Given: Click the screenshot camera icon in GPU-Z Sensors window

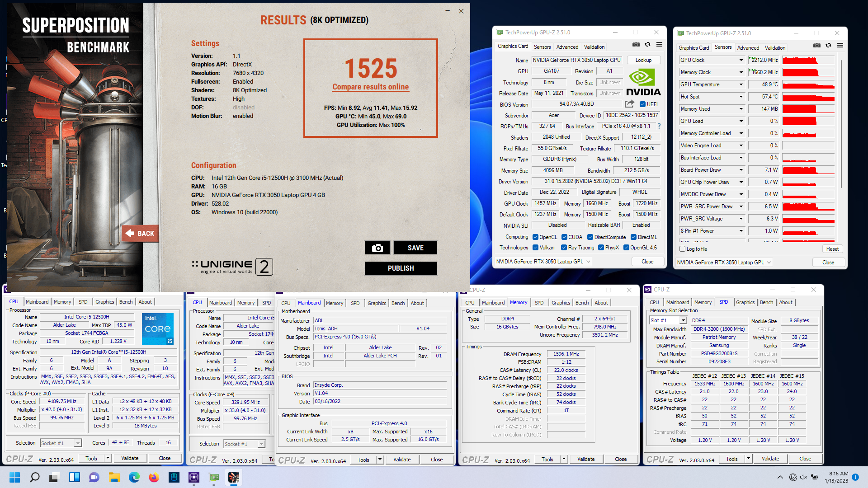Looking at the screenshot, I should point(817,46).
